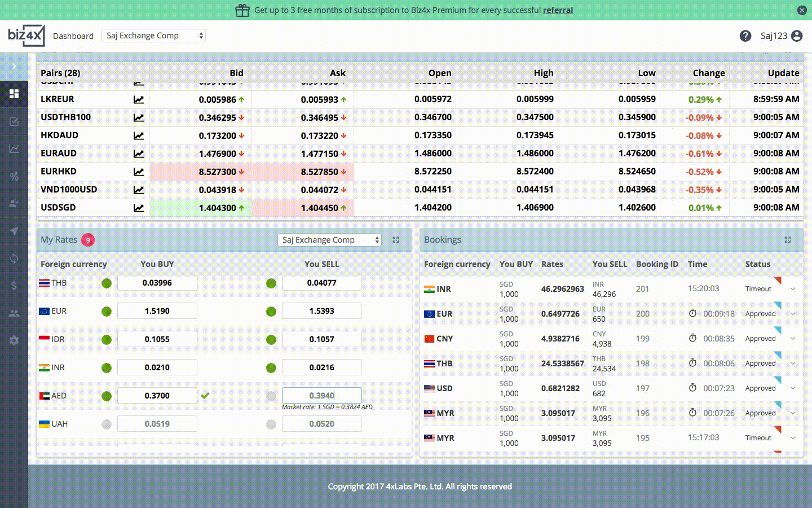Toggle UAH You BUY status dot
Image resolution: width=812 pixels, height=508 pixels.
(x=107, y=424)
